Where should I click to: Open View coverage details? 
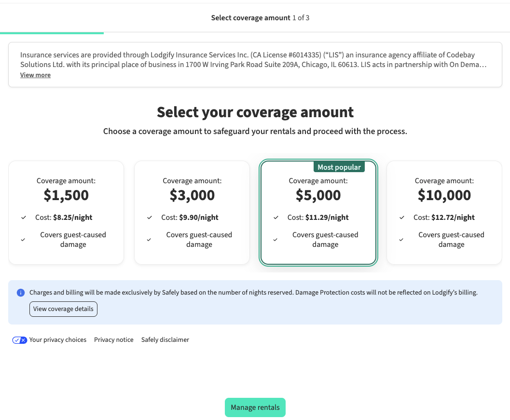tap(63, 309)
